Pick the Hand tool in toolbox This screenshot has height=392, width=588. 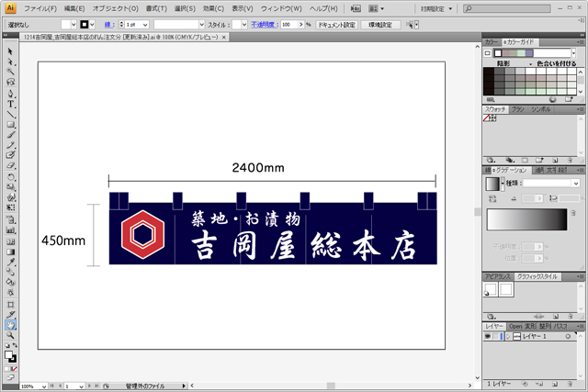click(x=11, y=324)
